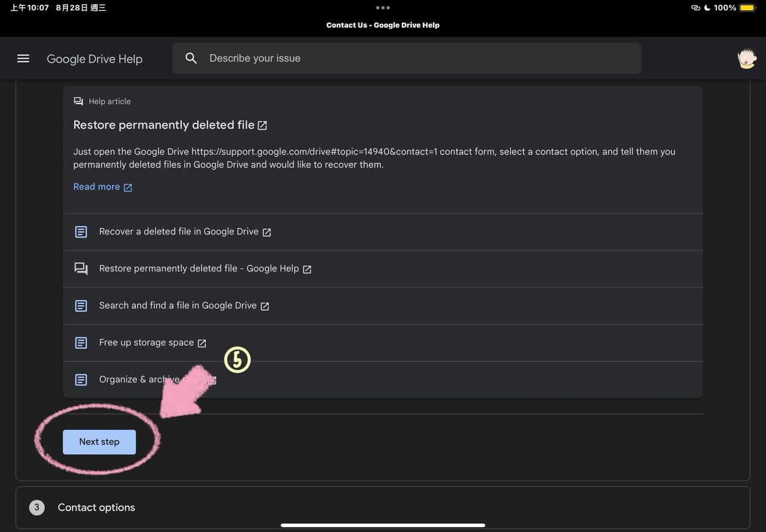Expand the Contact options step
The width and height of the screenshot is (766, 532).
click(x=383, y=507)
